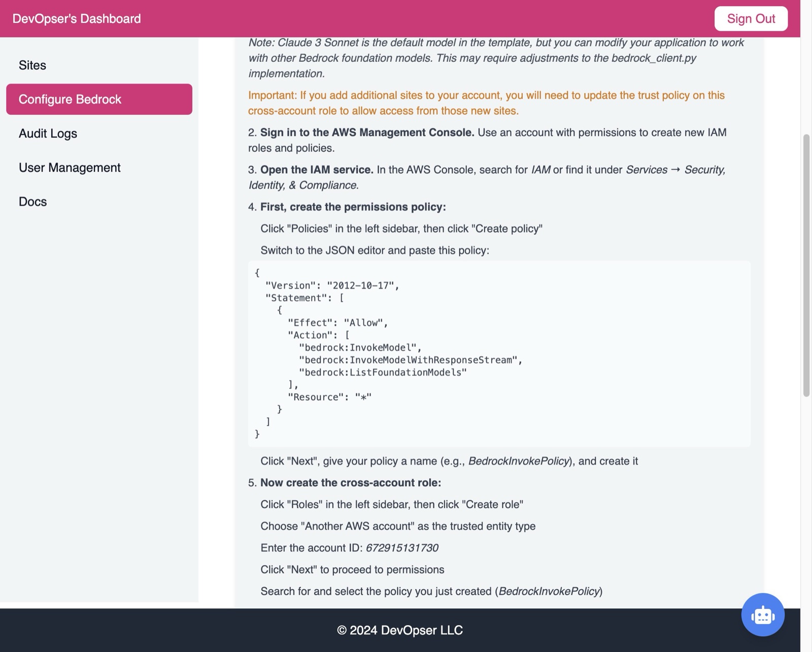The height and width of the screenshot is (652, 812).
Task: Click the 'Click "Next" to proceed to permissions' line
Action: pos(352,570)
